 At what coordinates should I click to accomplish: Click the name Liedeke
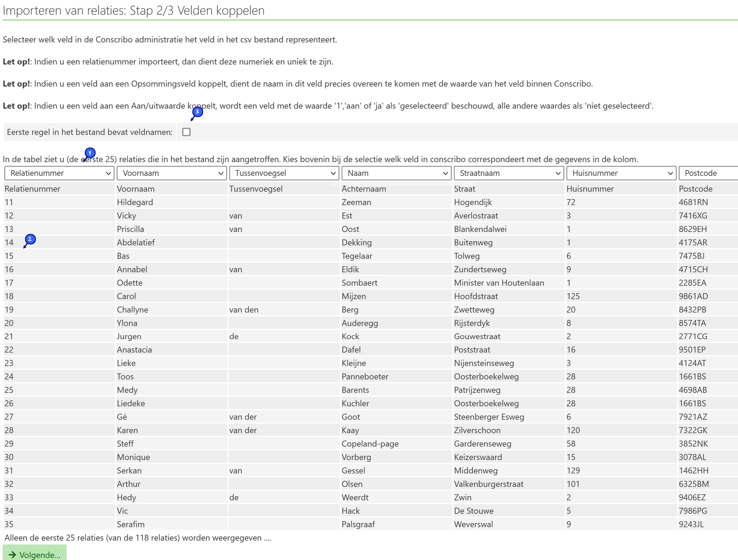point(131,404)
